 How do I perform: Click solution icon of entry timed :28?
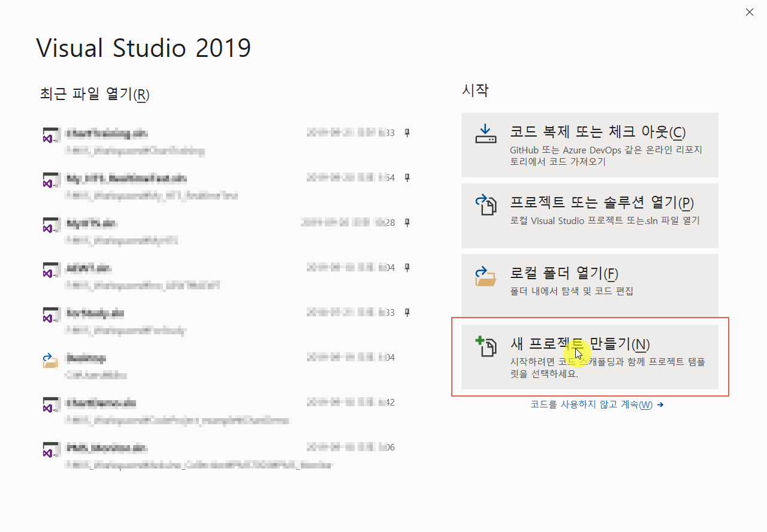pyautogui.click(x=50, y=225)
